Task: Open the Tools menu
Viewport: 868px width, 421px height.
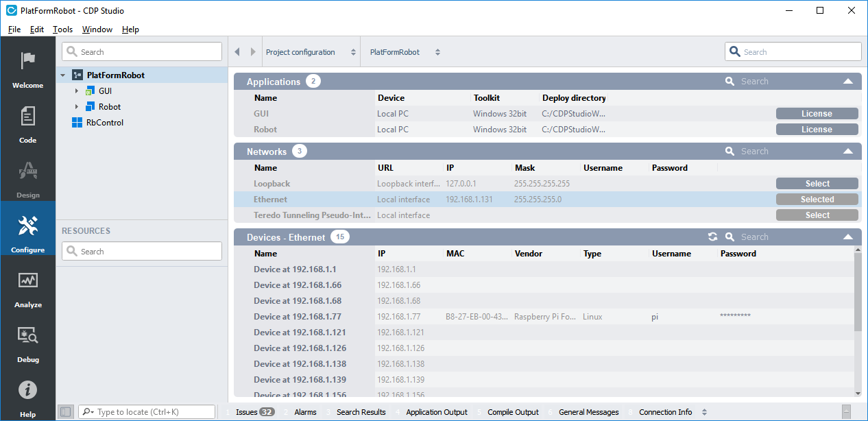Action: pos(62,29)
